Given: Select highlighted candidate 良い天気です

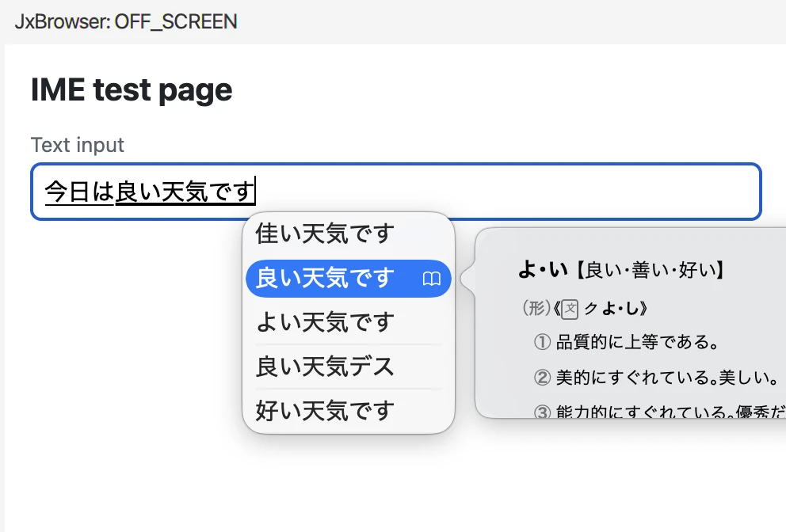Looking at the screenshot, I should pos(349,279).
